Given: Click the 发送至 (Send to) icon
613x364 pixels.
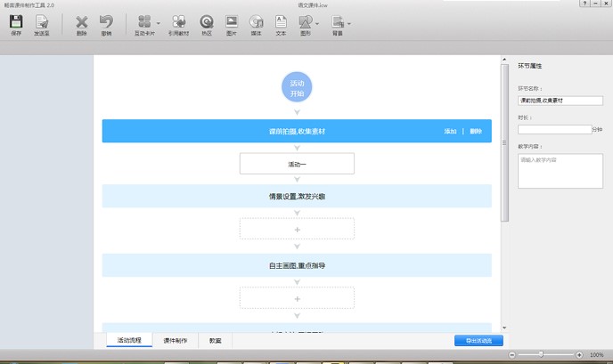Looking at the screenshot, I should tap(41, 22).
